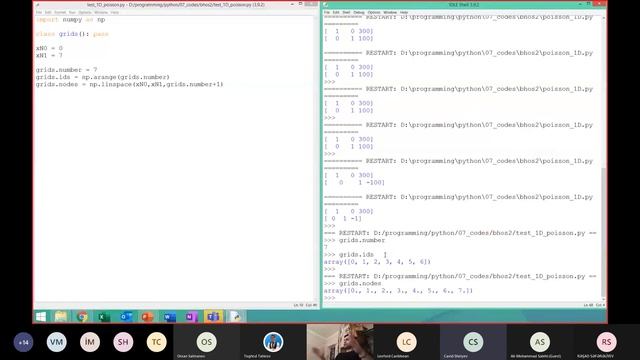
Task: Click the 'xN1 = 7' line in the editor
Action: pos(49,56)
